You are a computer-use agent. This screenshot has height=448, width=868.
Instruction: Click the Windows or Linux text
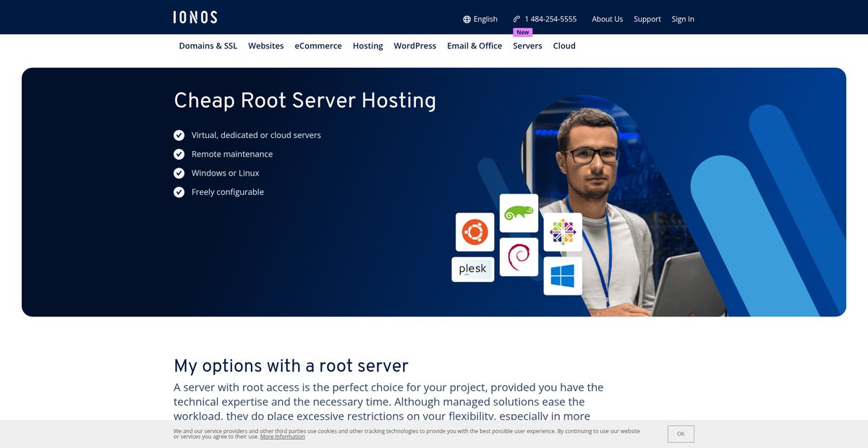pyautogui.click(x=225, y=173)
